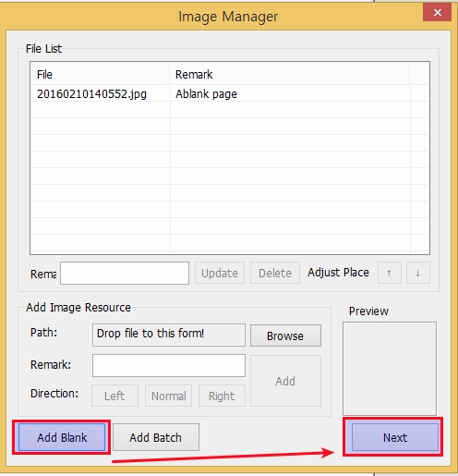Select the Right direction option
Image resolution: width=458 pixels, height=476 pixels.
(222, 396)
